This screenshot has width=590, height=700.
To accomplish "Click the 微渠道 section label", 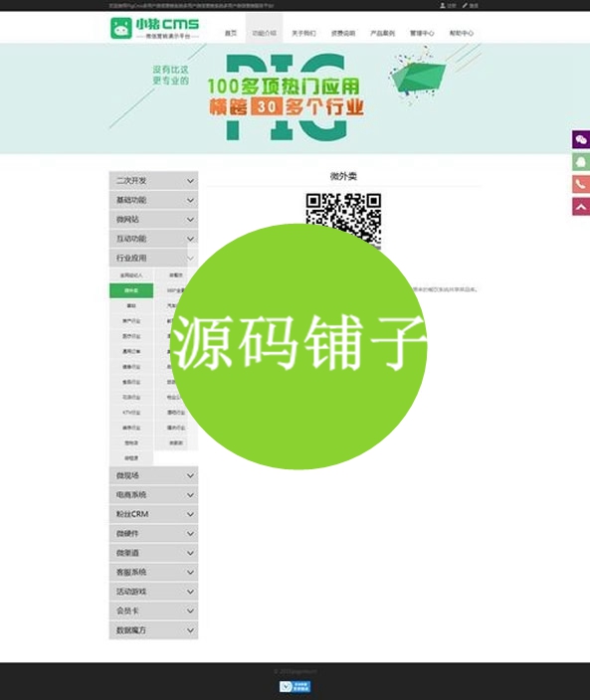I will [127, 553].
